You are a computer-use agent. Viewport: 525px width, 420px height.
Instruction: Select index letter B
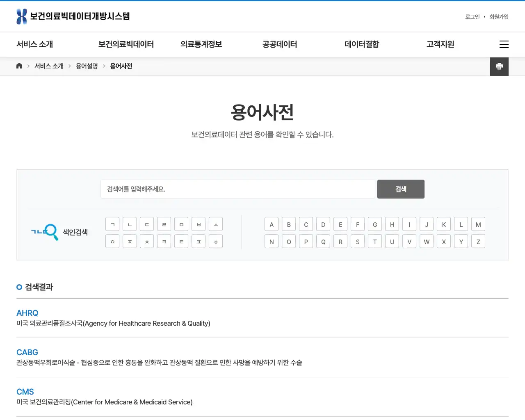coord(289,224)
